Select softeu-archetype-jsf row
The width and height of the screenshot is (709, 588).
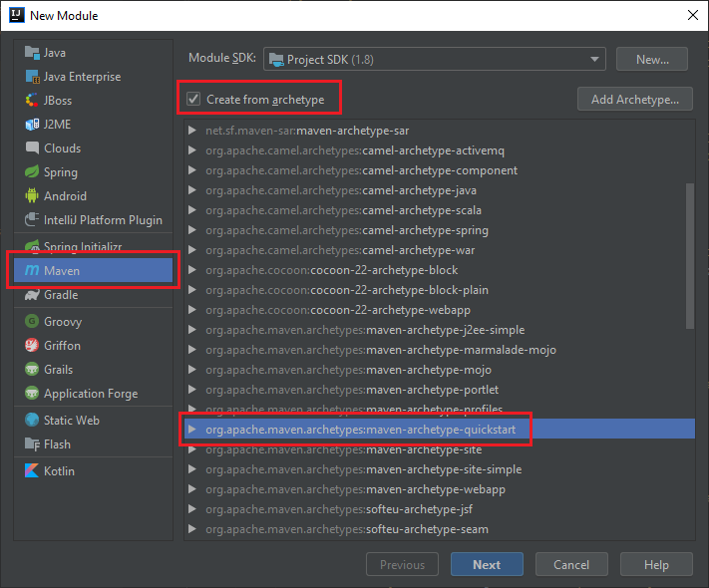[x=440, y=509]
